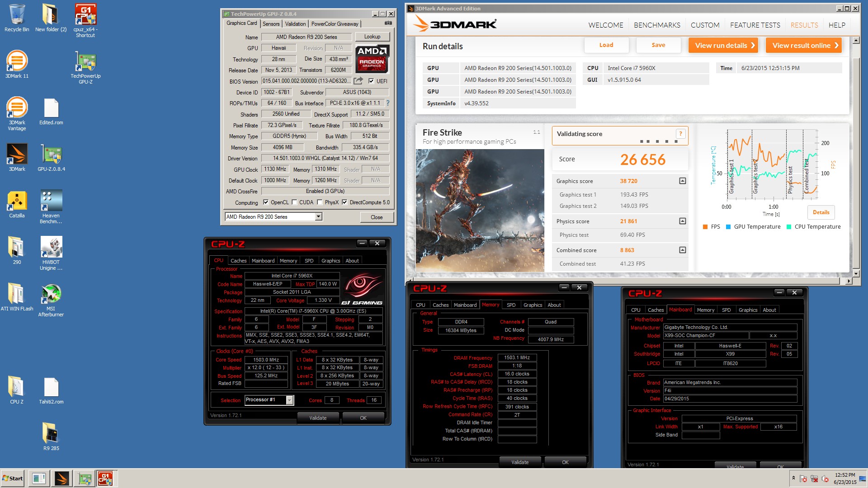
Task: Launch 3DMark 11 desktop icon
Action: point(17,65)
